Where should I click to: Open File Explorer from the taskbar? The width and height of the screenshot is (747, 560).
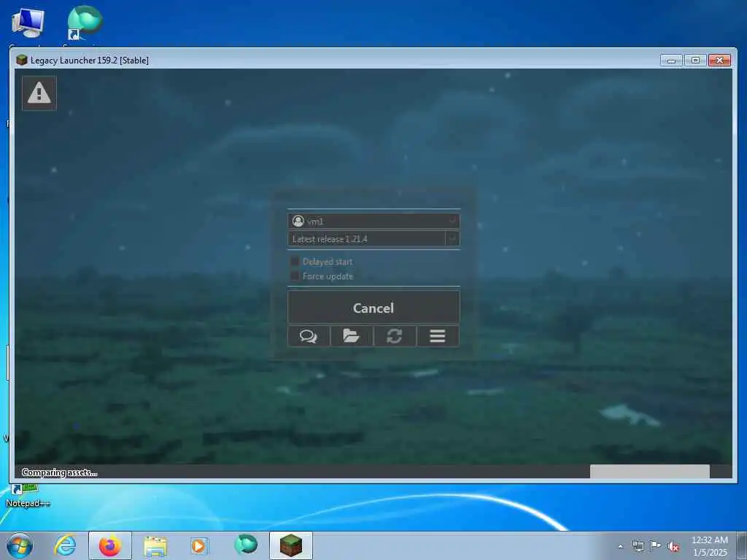[155, 546]
